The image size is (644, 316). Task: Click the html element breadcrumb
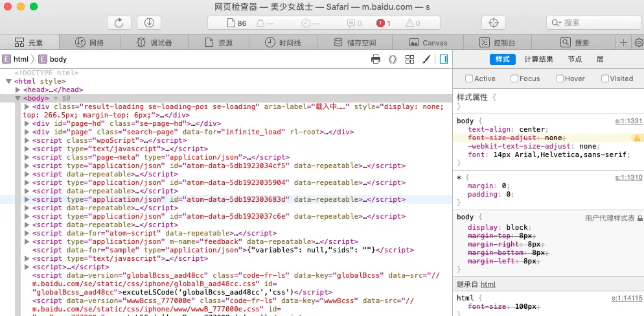16,59
